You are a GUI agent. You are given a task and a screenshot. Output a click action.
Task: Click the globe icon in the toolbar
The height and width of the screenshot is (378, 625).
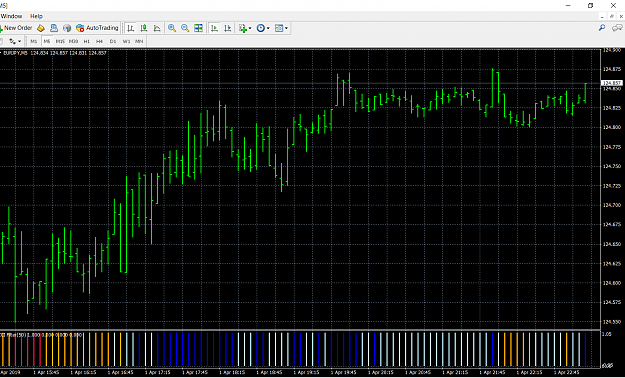(67, 28)
